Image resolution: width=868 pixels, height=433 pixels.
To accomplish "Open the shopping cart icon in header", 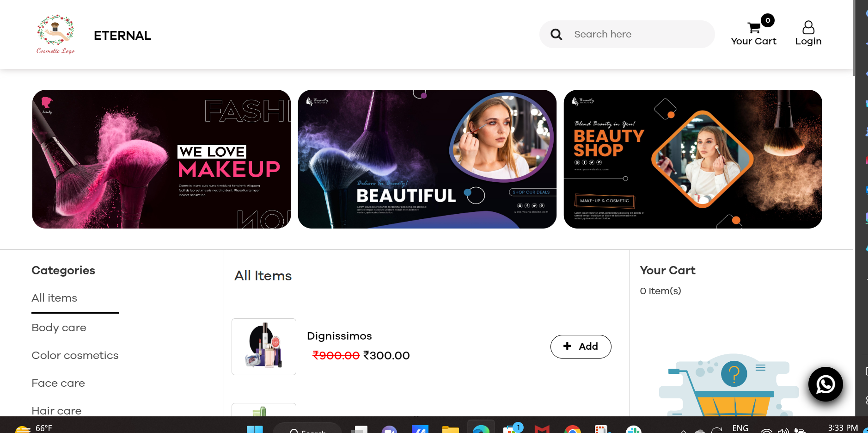I will coord(754,28).
